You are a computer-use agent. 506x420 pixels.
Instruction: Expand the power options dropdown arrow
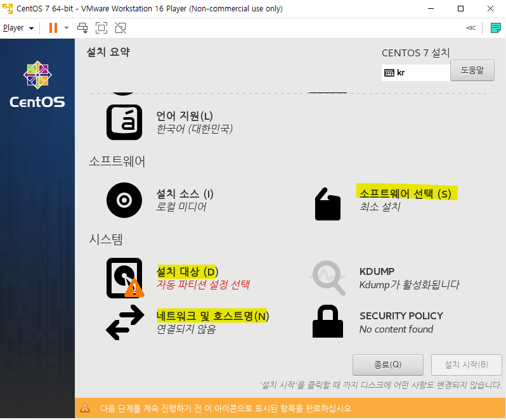[x=67, y=28]
